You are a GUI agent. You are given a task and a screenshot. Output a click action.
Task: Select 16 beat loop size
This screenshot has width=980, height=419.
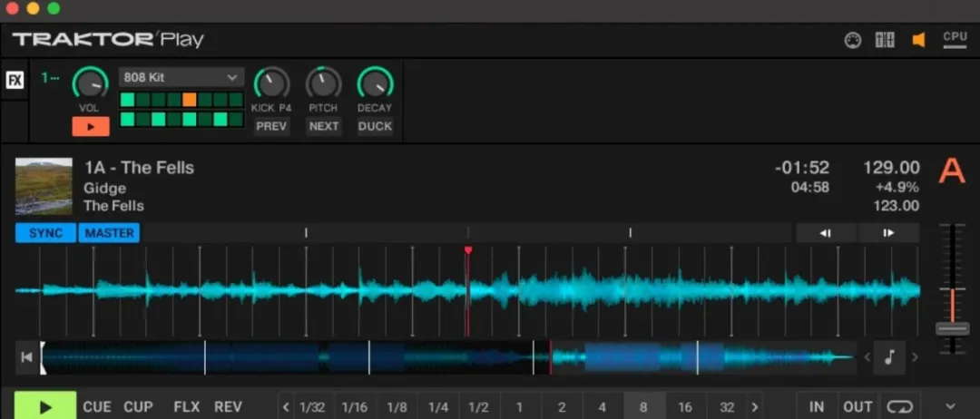point(685,408)
